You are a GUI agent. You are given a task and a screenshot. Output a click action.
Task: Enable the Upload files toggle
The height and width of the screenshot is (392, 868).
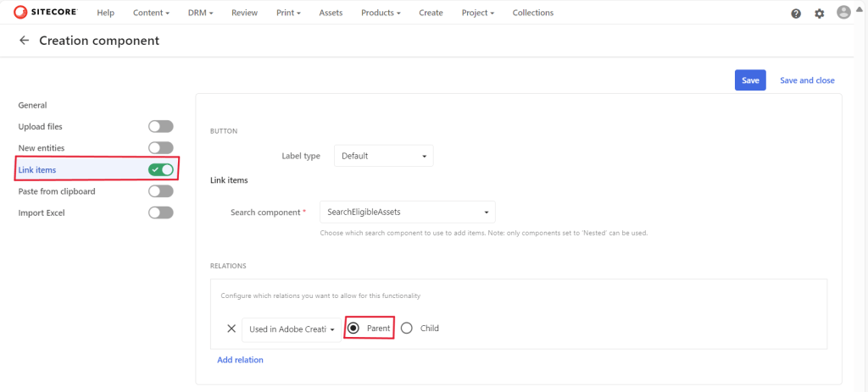[x=160, y=126]
